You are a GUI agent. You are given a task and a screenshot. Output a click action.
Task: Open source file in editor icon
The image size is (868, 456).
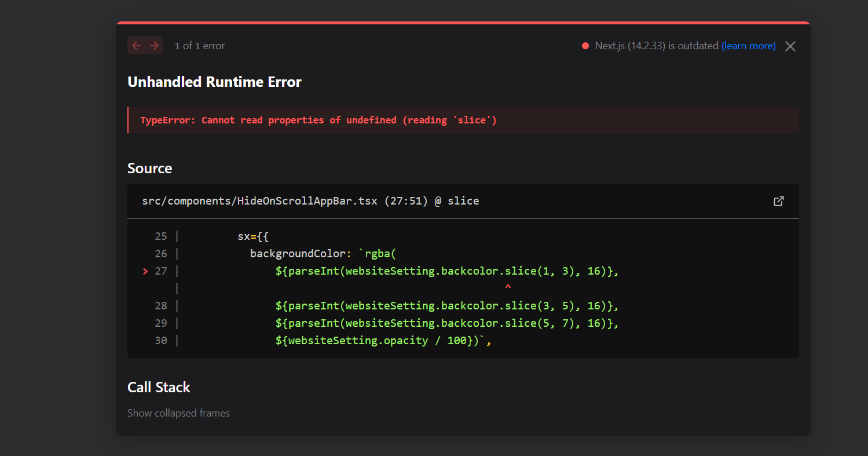[779, 201]
